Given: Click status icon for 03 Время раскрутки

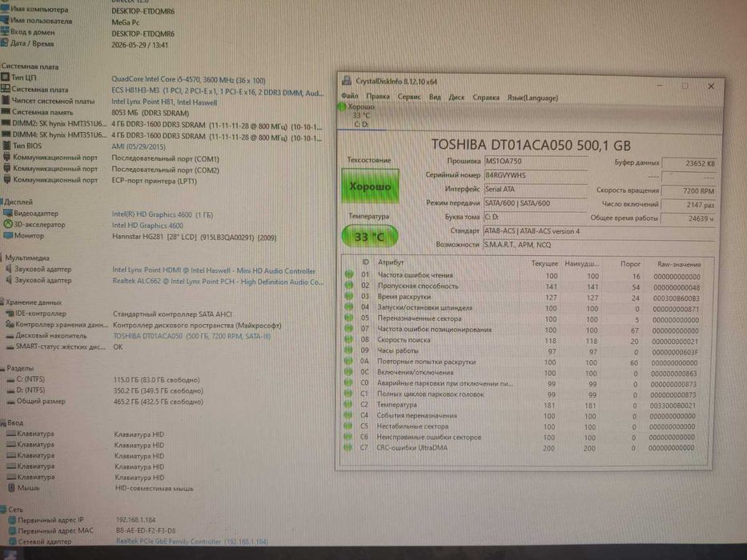Looking at the screenshot, I should click(x=349, y=296).
